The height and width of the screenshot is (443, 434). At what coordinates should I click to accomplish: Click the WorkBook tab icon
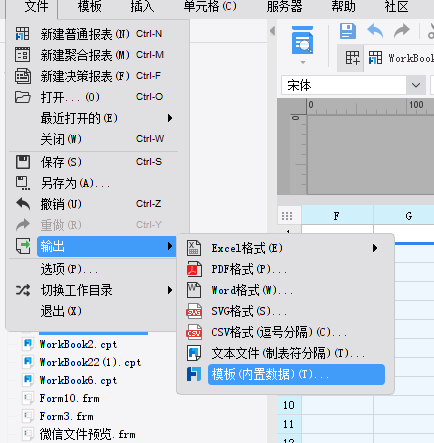point(375,58)
